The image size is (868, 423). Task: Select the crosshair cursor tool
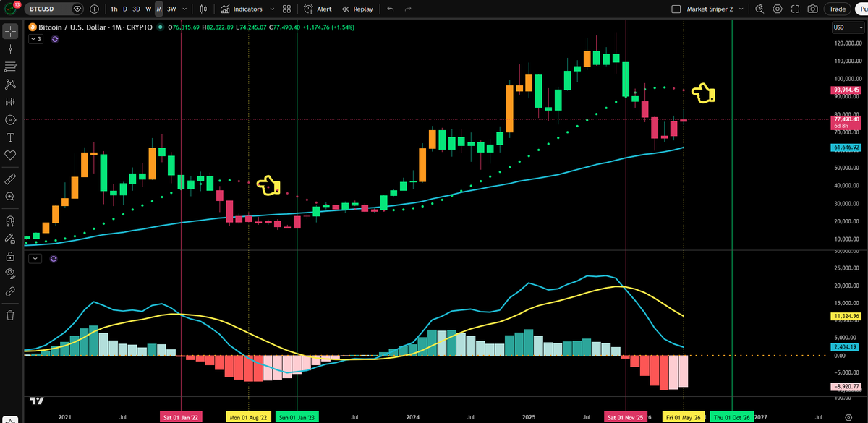tap(10, 31)
